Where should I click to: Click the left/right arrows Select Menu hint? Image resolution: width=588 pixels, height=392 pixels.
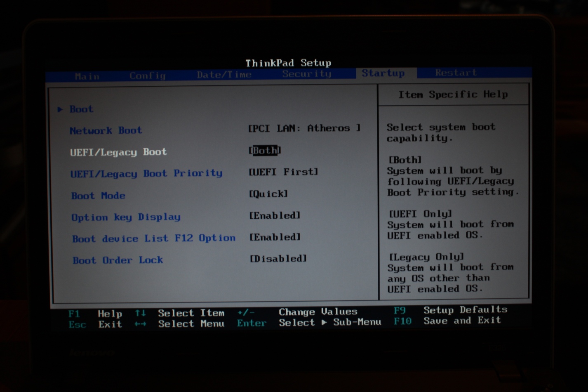pyautogui.click(x=180, y=324)
